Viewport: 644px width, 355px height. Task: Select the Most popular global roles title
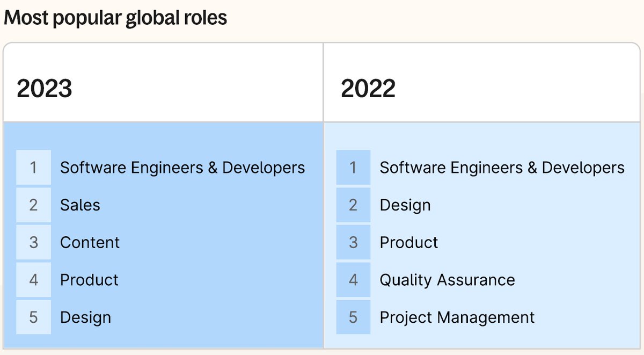tap(115, 17)
